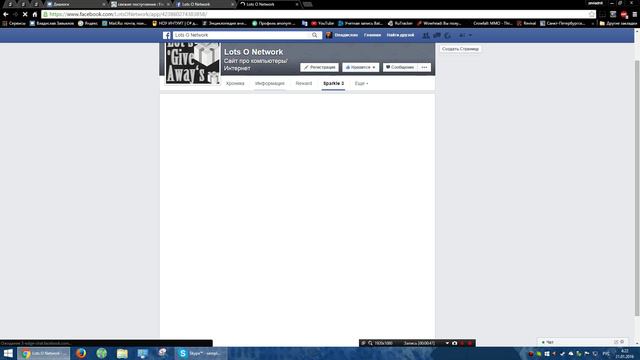Viewport: 640px width, 360px height.
Task: Open File Explorer from the taskbar
Action: point(122,353)
